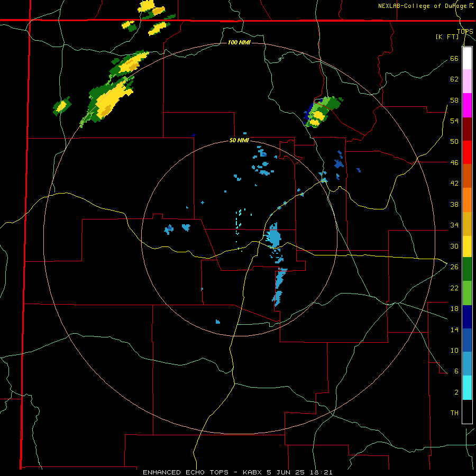Viewport: 476px width, 476px height.
Task: Click legend value '66'
Action: coord(454,58)
